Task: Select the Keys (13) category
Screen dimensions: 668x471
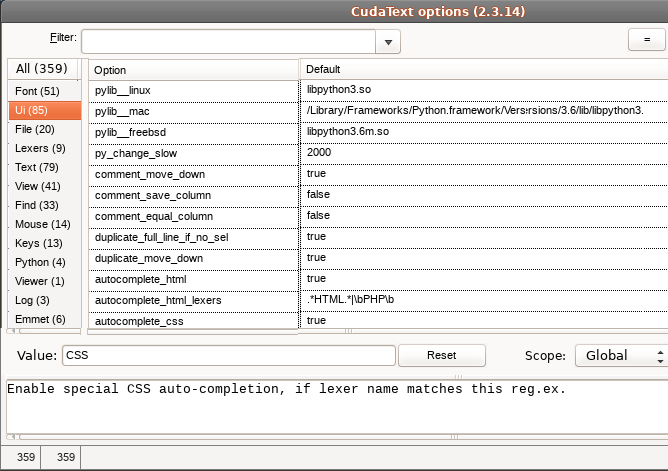Action: click(44, 243)
